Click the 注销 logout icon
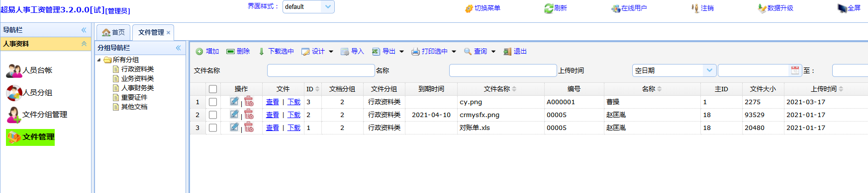The height and width of the screenshot is (193, 868). (x=695, y=8)
